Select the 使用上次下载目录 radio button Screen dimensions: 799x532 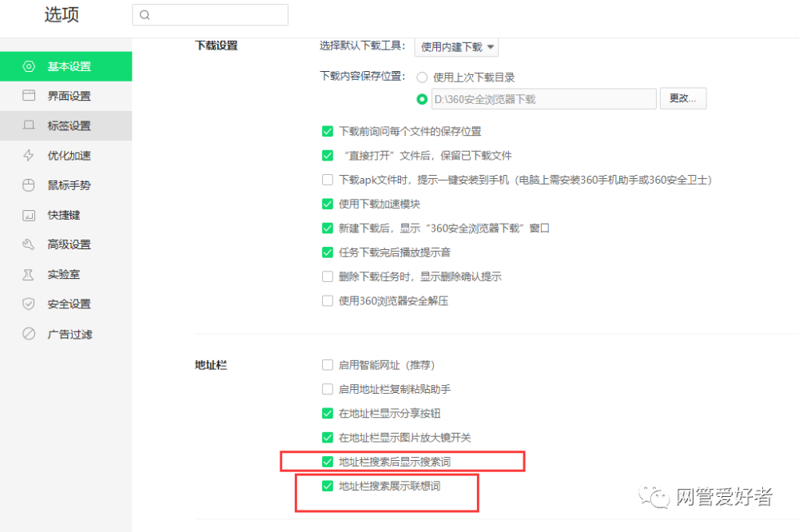tap(422, 77)
